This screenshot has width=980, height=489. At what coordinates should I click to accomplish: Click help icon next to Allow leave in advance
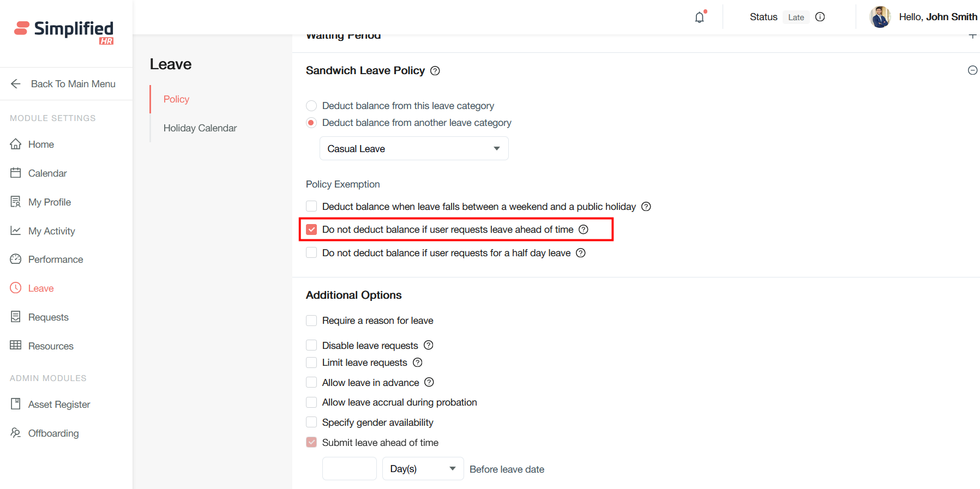coord(429,382)
